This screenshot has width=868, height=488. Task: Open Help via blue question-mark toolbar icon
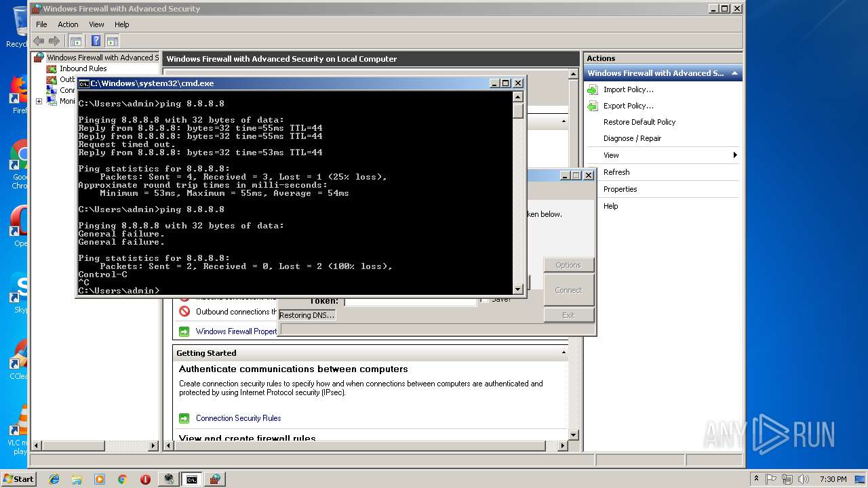click(96, 41)
